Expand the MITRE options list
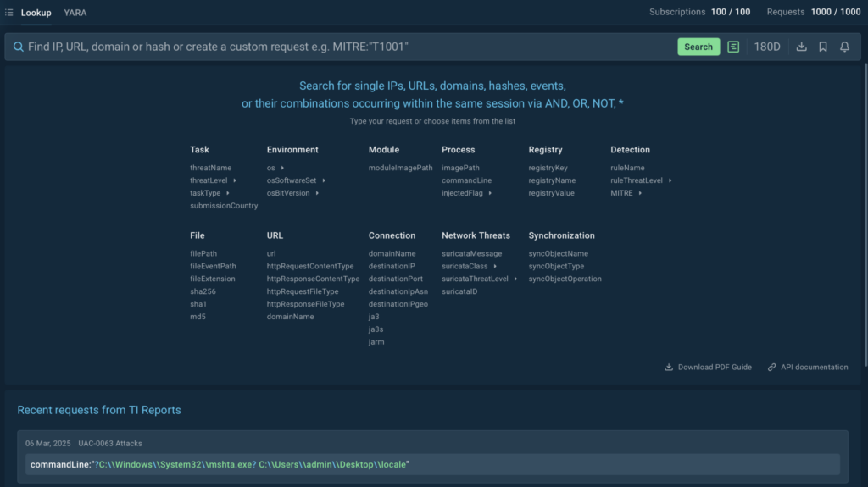868x487 pixels. click(640, 193)
